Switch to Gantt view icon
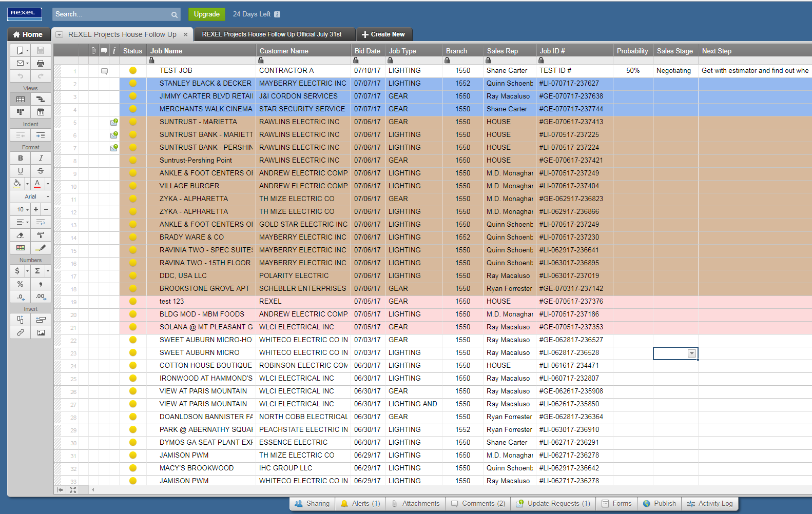Viewport: 812px width, 514px height. (41, 99)
